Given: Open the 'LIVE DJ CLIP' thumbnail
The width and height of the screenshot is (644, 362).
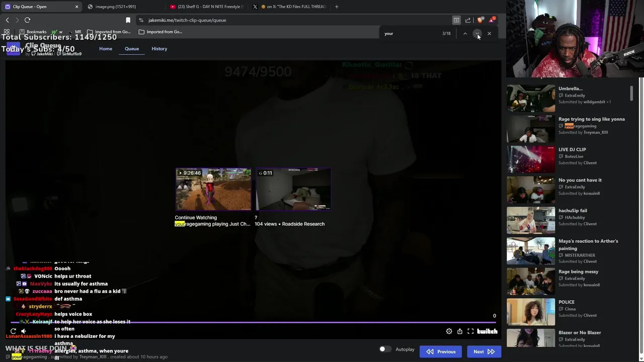Looking at the screenshot, I should click(x=530, y=159).
